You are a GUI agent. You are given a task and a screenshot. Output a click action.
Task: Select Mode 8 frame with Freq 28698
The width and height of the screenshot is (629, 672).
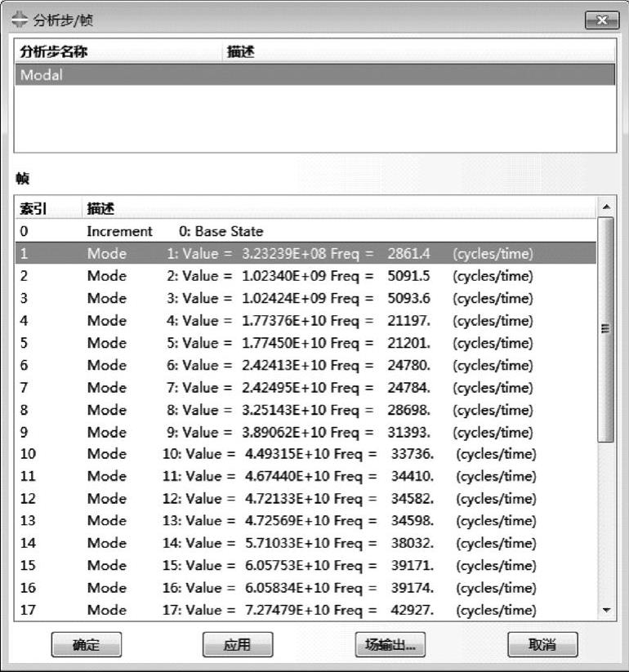(x=306, y=409)
